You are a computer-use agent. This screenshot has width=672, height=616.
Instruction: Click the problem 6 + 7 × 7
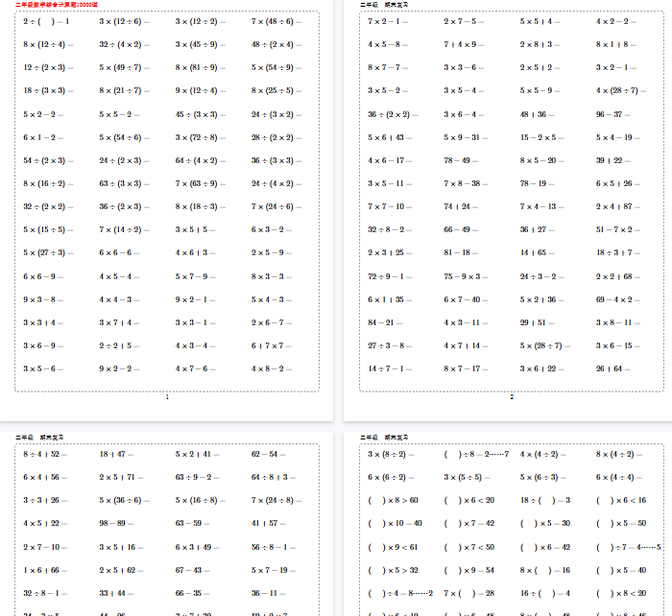[x=272, y=345]
